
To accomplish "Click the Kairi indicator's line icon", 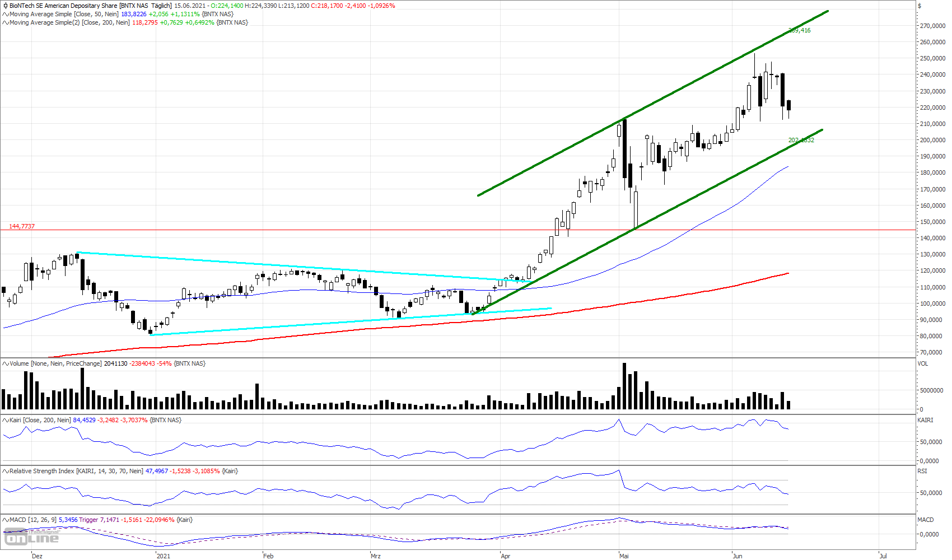I will (x=5, y=420).
